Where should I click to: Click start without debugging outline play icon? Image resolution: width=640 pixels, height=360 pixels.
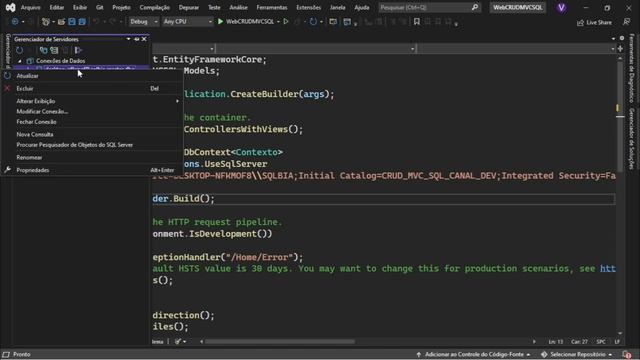tap(286, 22)
